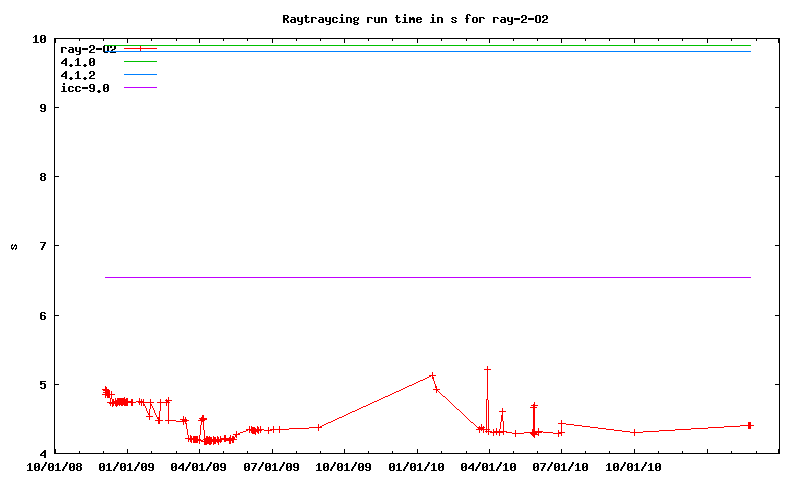Select the 10/01/08 x-axis date label
Screen dimensions: 800x480
pos(55,466)
